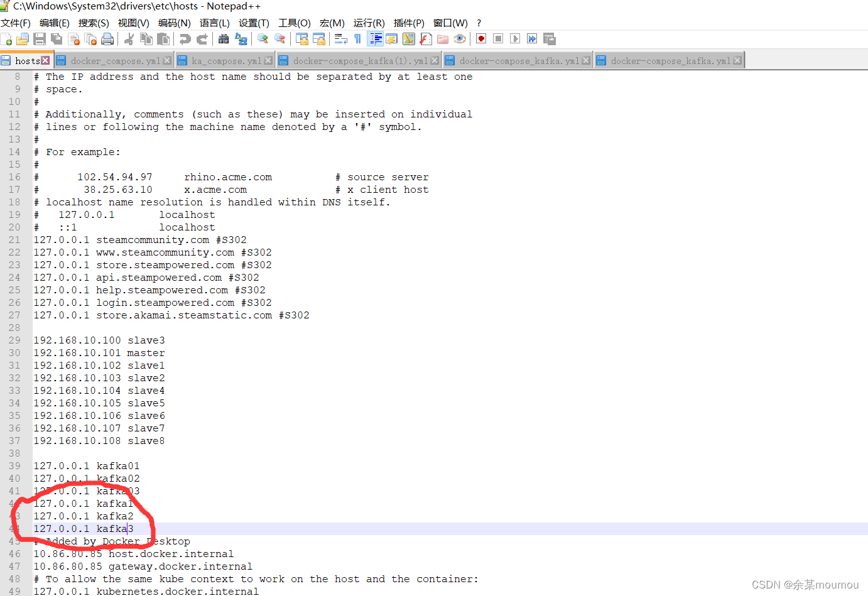868x596 pixels.
Task: Open the 运行(R) menu
Action: click(369, 23)
